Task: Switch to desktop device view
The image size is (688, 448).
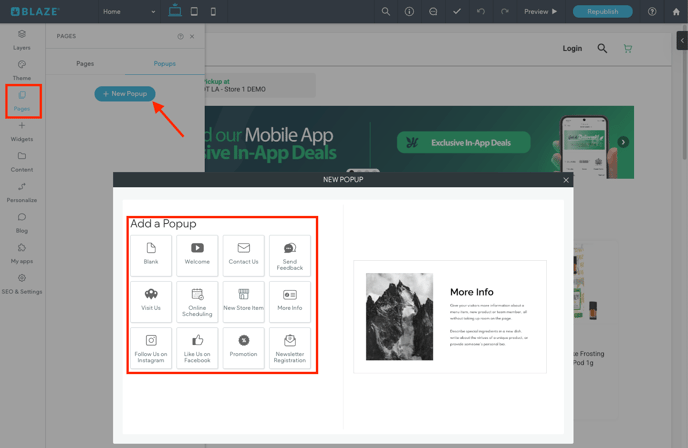Action: point(175,12)
